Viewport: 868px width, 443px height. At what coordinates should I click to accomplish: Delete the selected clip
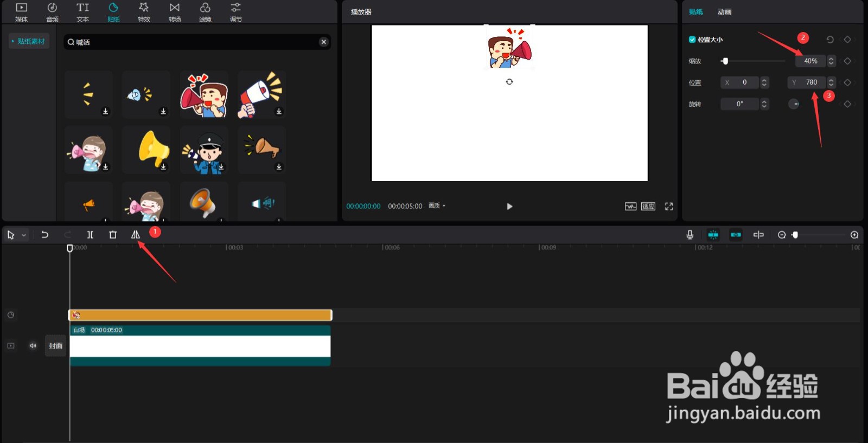point(113,235)
